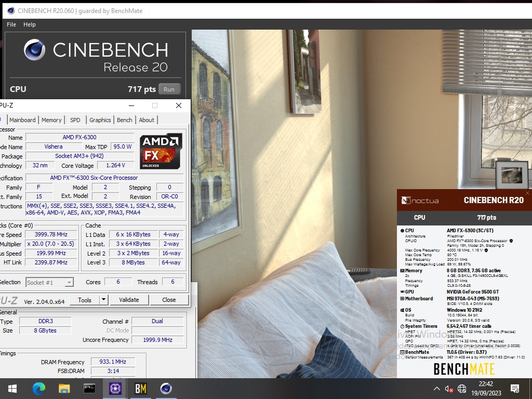Click the Channel # Dual value
This screenshot has width=532, height=399.
tap(157, 321)
